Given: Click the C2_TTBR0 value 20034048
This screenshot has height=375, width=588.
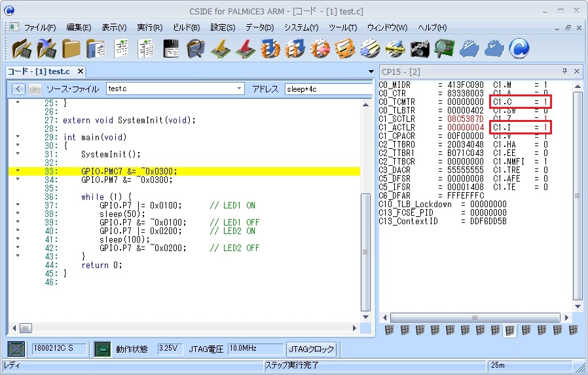Looking at the screenshot, I should (466, 144).
